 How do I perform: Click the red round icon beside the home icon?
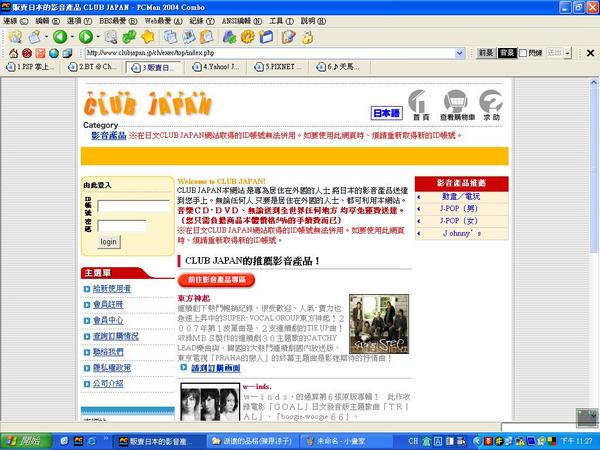point(27,53)
